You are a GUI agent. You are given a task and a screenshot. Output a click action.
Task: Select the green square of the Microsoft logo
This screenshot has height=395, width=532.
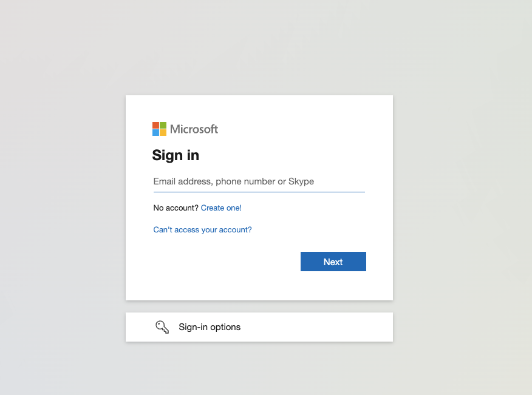[x=163, y=125]
